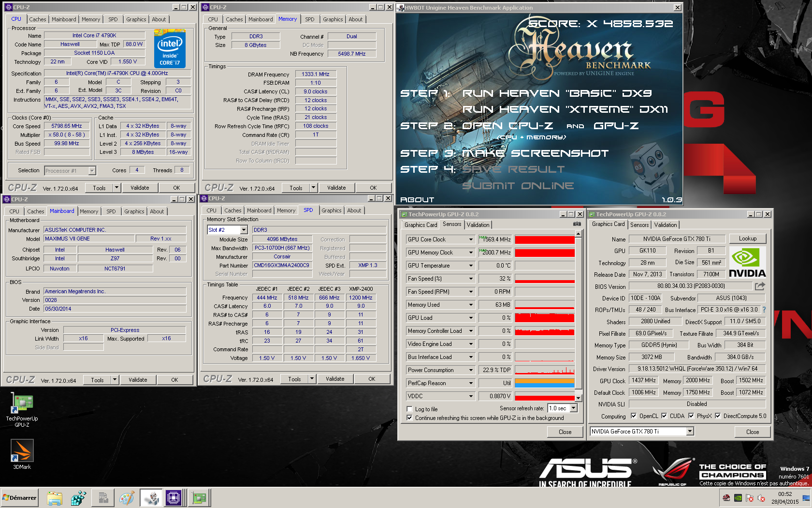Open the Slot #2 dropdown in SPD tab

244,230
